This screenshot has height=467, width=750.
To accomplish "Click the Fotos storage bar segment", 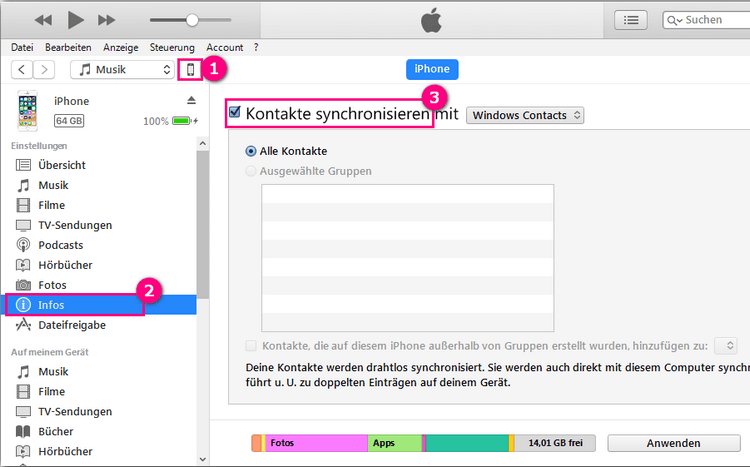I will click(x=316, y=443).
